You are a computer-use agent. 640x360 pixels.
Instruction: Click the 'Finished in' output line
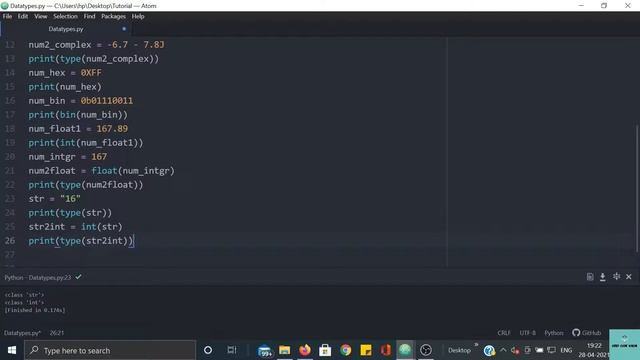click(35, 310)
